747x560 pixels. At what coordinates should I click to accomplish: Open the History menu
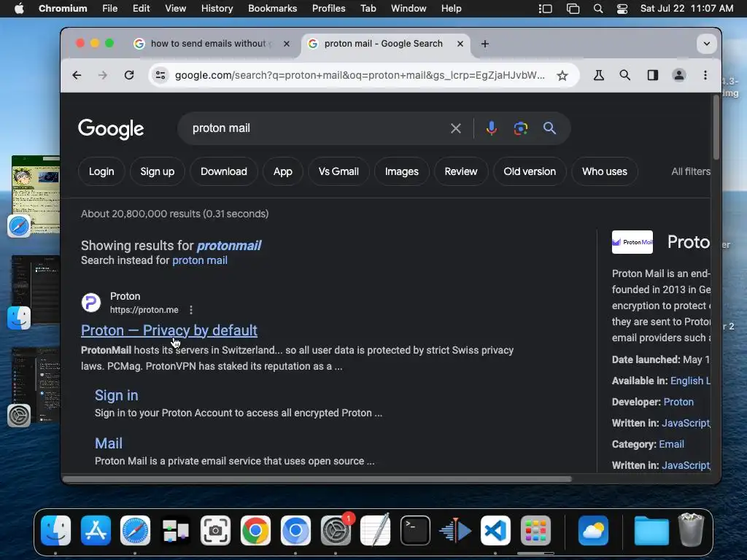pos(217,9)
